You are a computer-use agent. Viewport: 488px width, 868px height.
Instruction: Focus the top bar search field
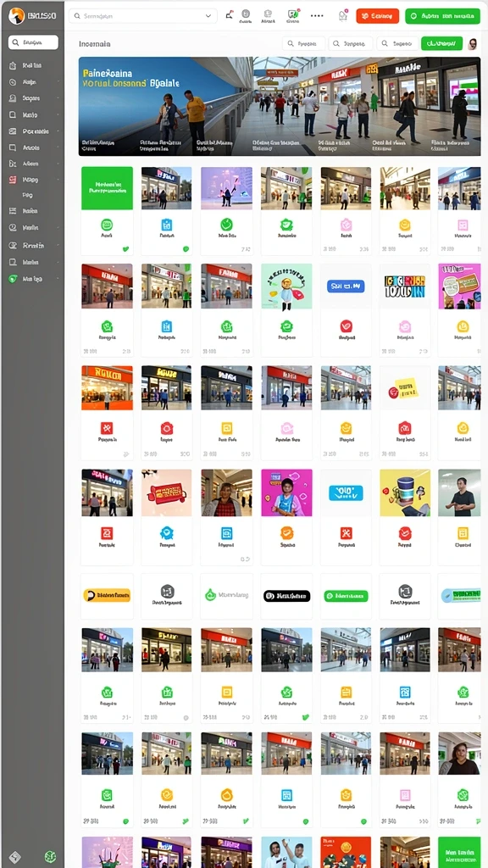pyautogui.click(x=142, y=16)
